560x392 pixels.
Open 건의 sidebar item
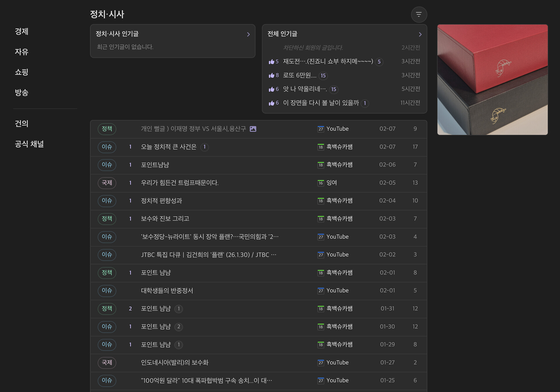pos(22,124)
